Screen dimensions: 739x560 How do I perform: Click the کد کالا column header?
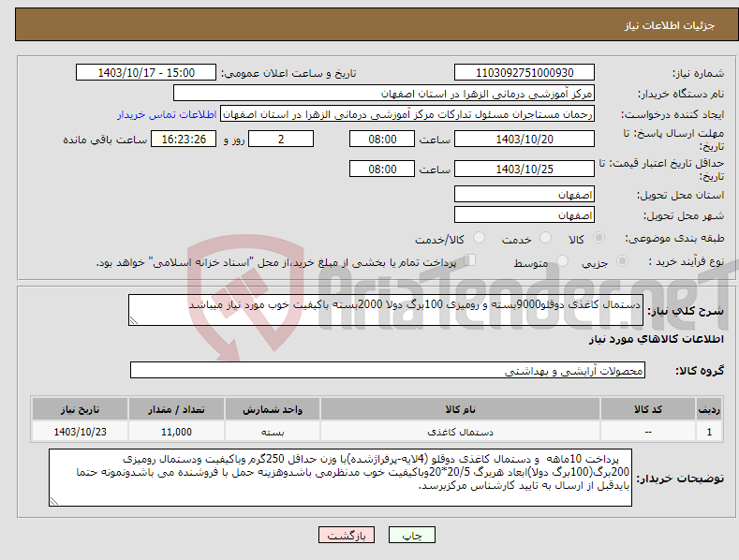pyautogui.click(x=648, y=409)
